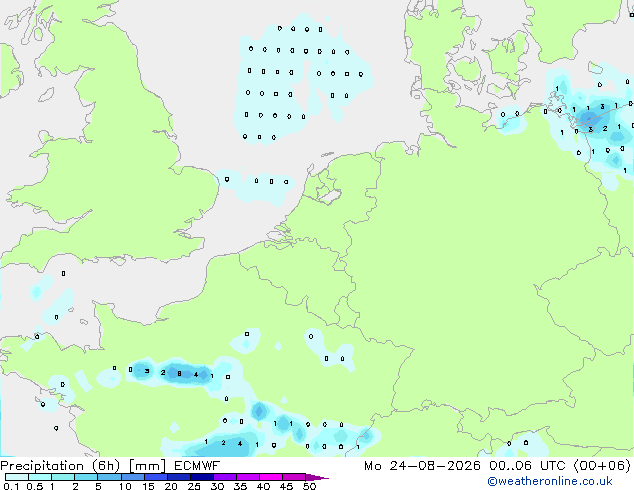634x490 pixels.
Task: Click the '25' legend scale label
Action: 194,486
